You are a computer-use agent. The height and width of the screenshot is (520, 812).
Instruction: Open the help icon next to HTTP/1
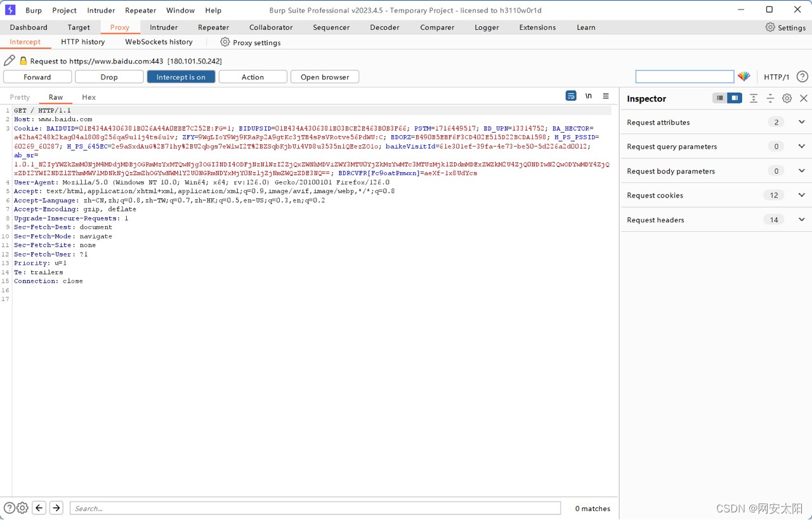coord(802,76)
